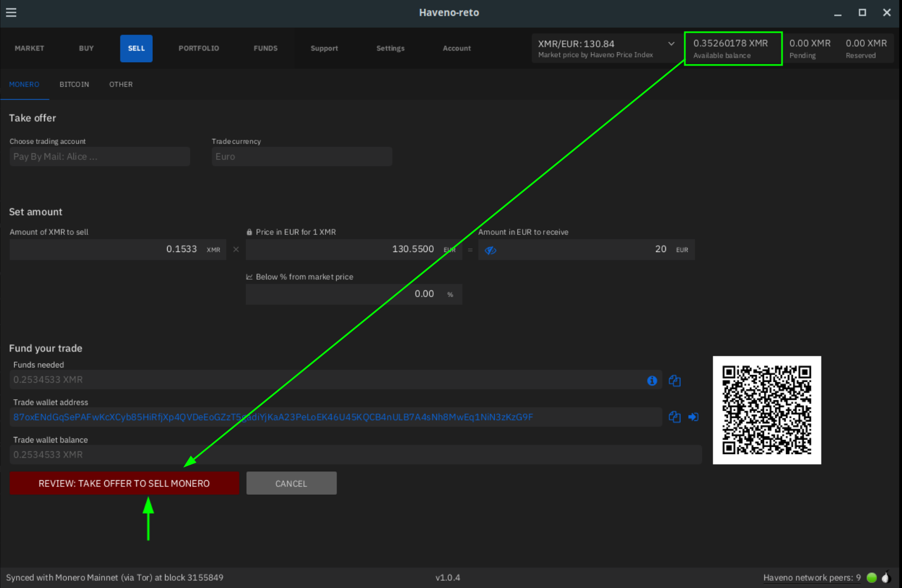Screen dimensions: 902x588
Task: Click the Below % from market price field
Action: 354,294
